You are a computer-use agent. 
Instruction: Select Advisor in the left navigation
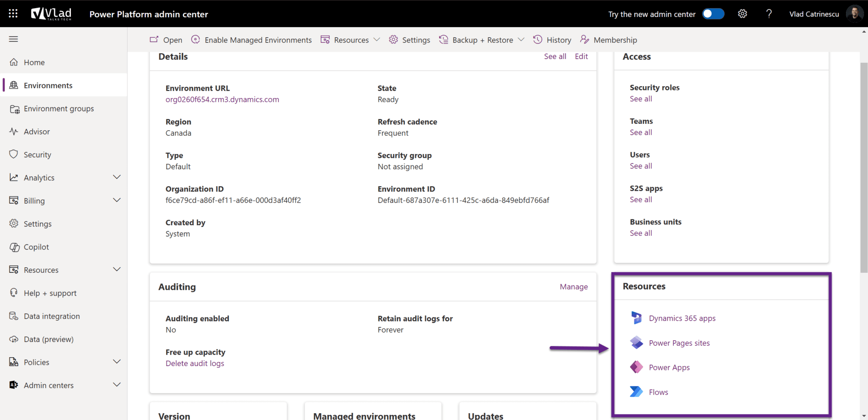[36, 131]
